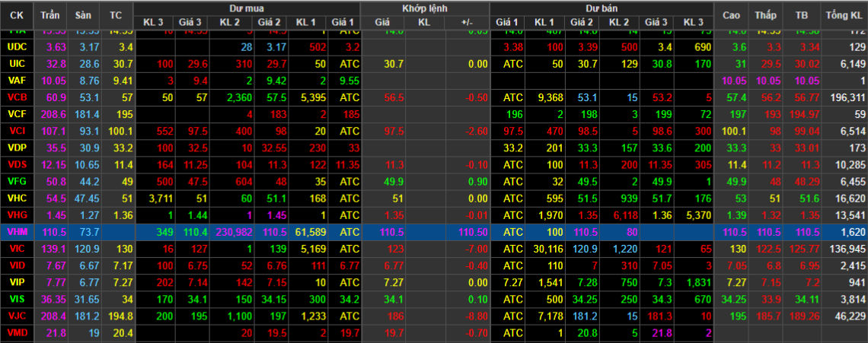Click VHM total volume cell 1,620
The image size is (868, 343).
coord(851,231)
